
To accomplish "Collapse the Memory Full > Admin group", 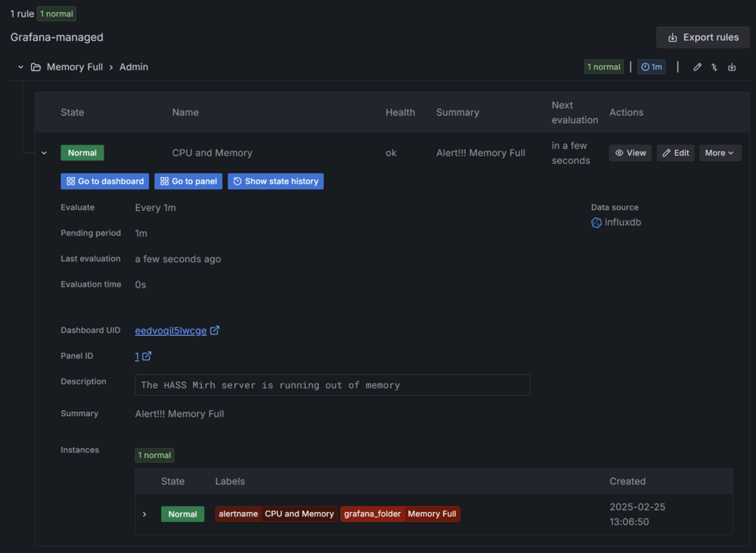I will click(20, 67).
